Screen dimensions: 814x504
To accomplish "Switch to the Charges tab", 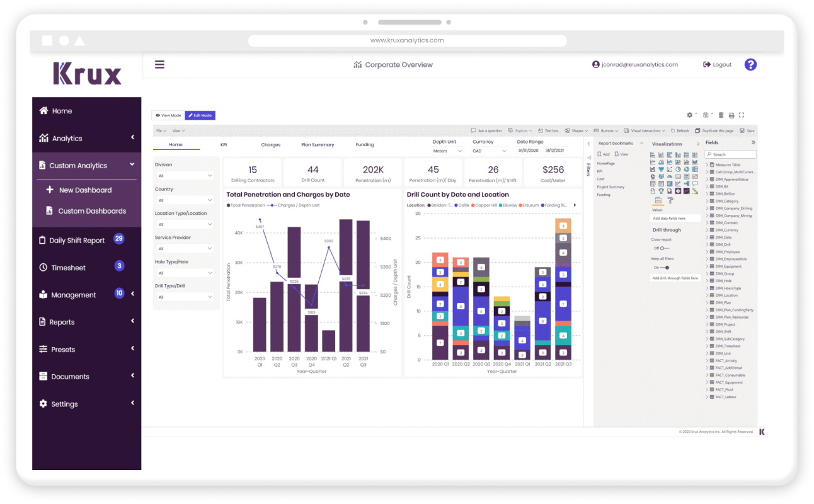I will click(x=270, y=144).
